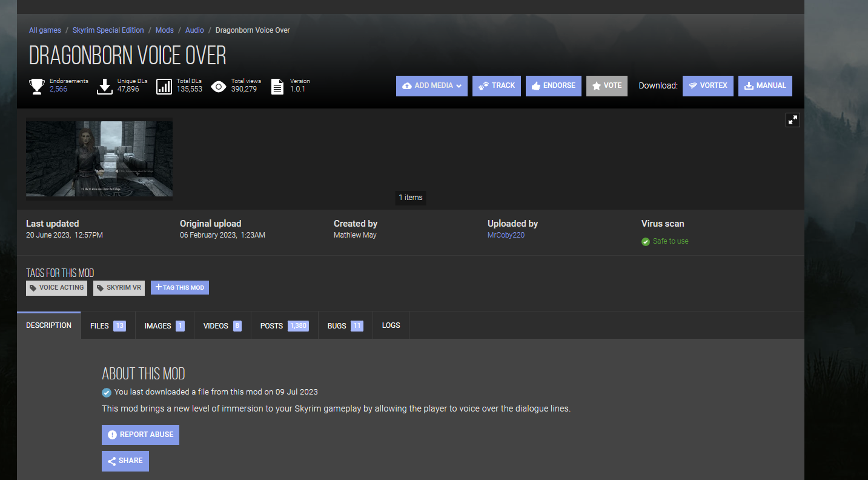Download with Vortex button
The image size is (868, 480).
(708, 86)
